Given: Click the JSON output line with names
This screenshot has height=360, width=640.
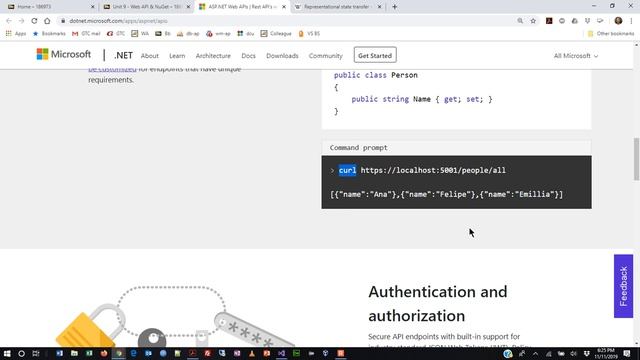Looking at the screenshot, I should point(447,194).
